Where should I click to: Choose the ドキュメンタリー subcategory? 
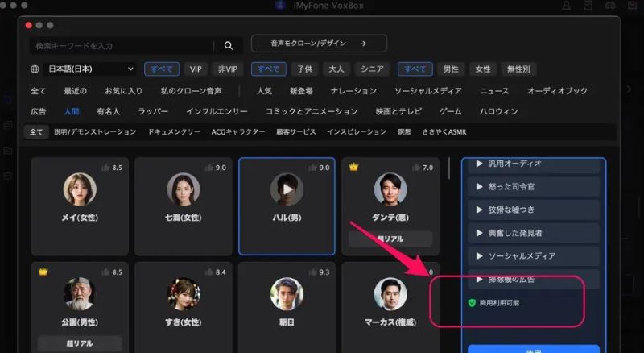(x=174, y=132)
